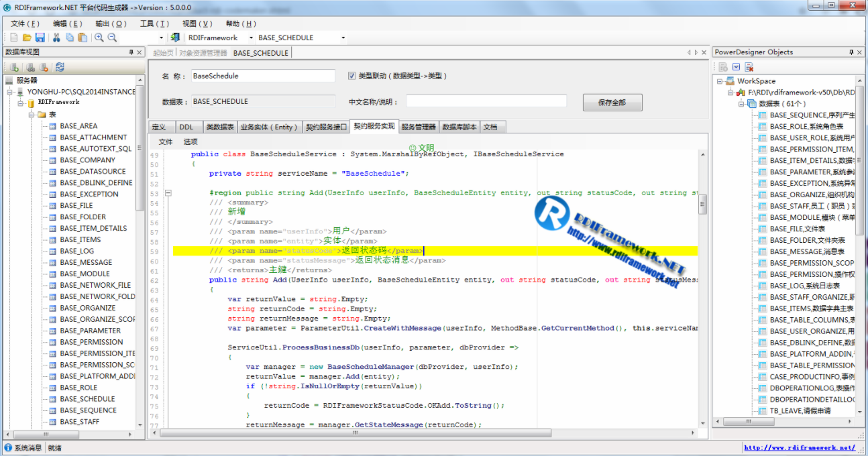Click the Zoom out magnifier icon
Viewport: 868px width, 456px height.
(x=112, y=38)
